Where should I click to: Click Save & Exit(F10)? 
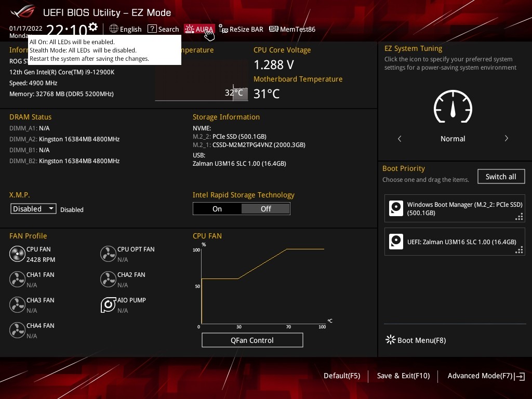click(x=403, y=376)
